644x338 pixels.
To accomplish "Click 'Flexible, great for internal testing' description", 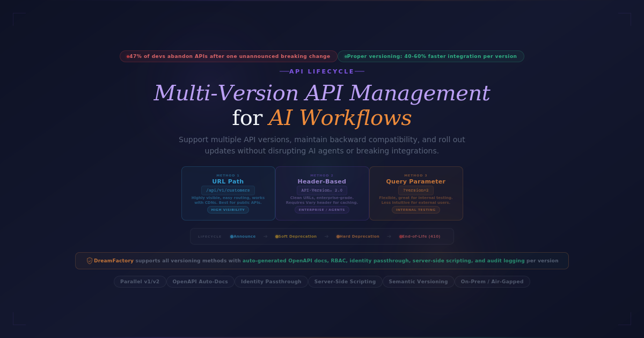I will click(416, 200).
